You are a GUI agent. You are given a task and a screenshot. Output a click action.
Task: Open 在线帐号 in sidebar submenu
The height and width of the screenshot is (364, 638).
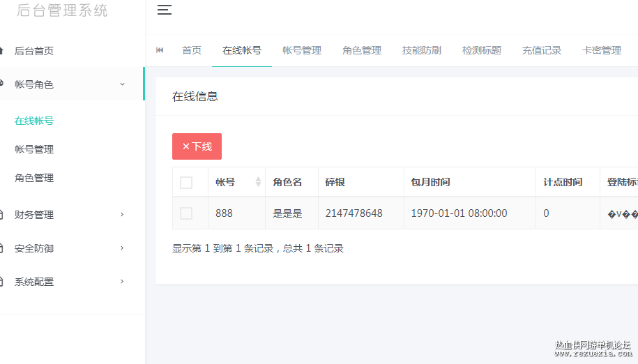point(34,121)
